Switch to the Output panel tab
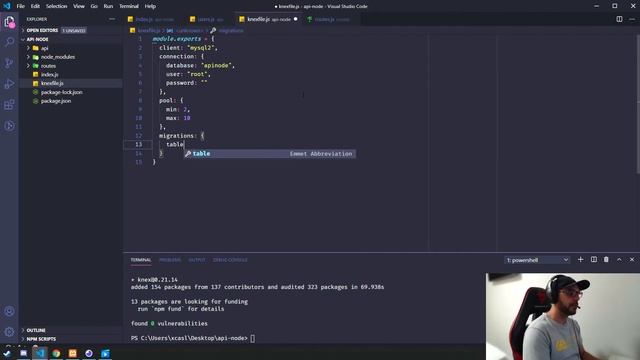Viewport: 640px width, 360px height. [x=197, y=260]
